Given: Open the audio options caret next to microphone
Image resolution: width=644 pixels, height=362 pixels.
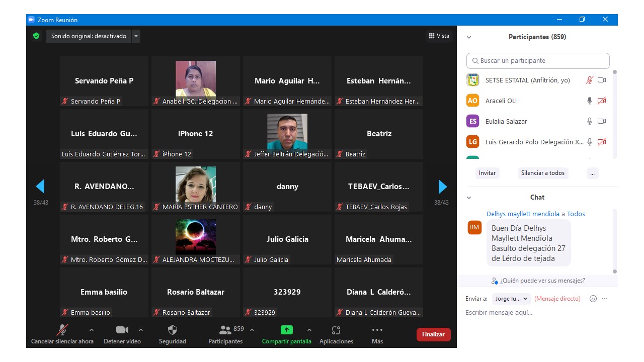Looking at the screenshot, I should [92, 330].
